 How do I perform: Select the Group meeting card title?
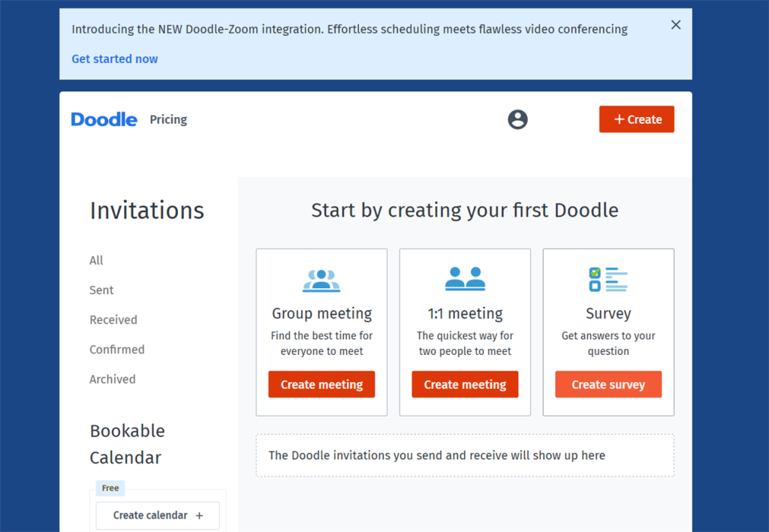321,314
